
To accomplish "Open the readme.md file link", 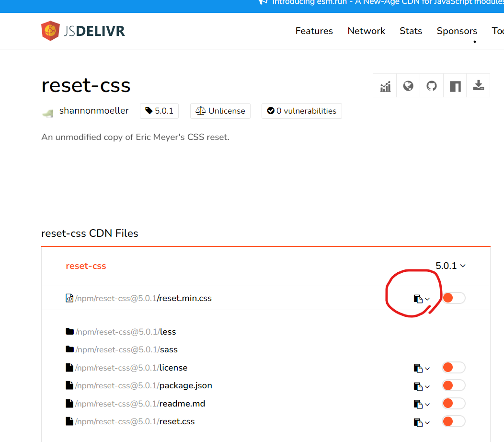I will coord(140,403).
